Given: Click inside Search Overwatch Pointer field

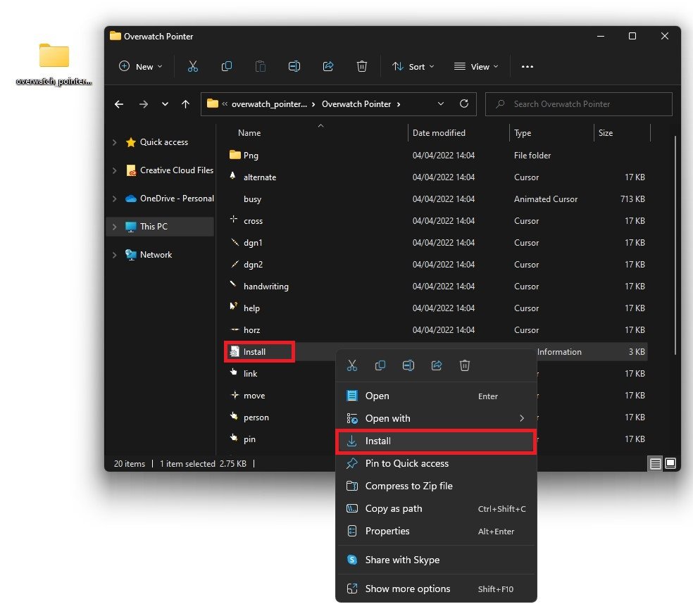Looking at the screenshot, I should coord(585,104).
